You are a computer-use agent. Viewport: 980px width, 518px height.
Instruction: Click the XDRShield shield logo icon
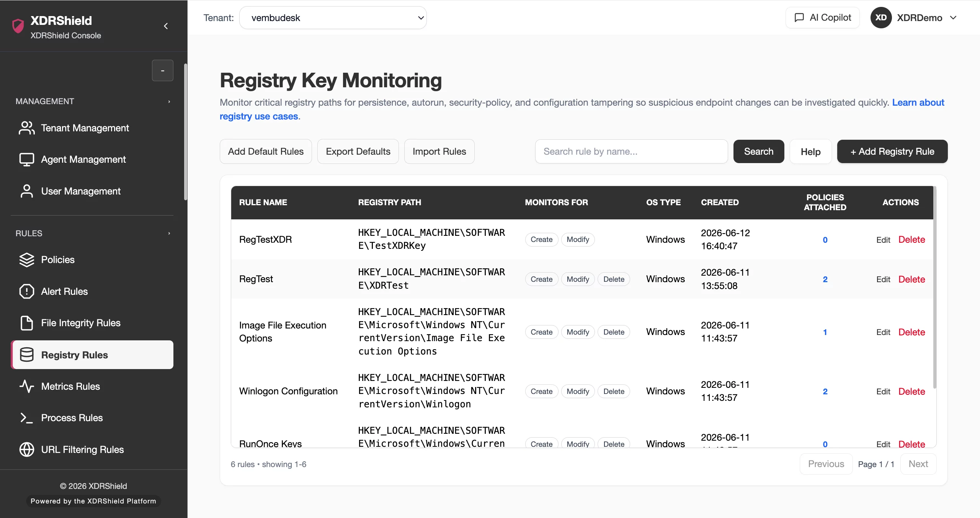click(x=18, y=26)
